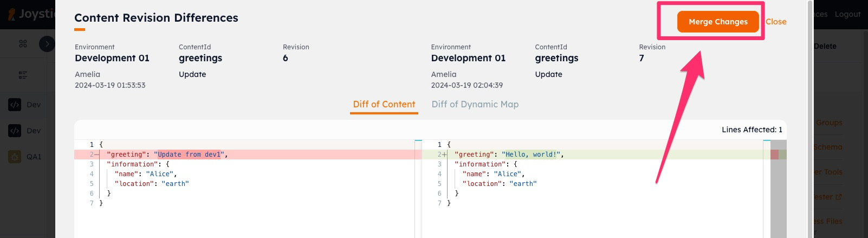Click the "Update from dev1" string value
Viewport: 868px width, 238px height.
click(189, 155)
